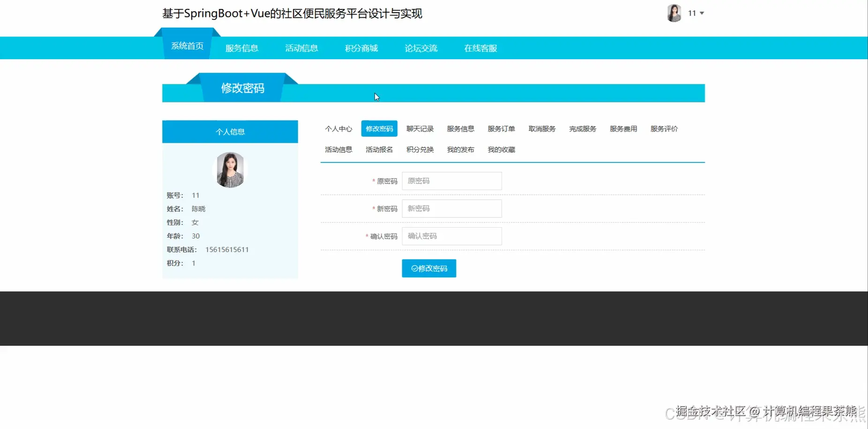
Task: Open the user avatar menu at top right
Action: click(x=674, y=13)
